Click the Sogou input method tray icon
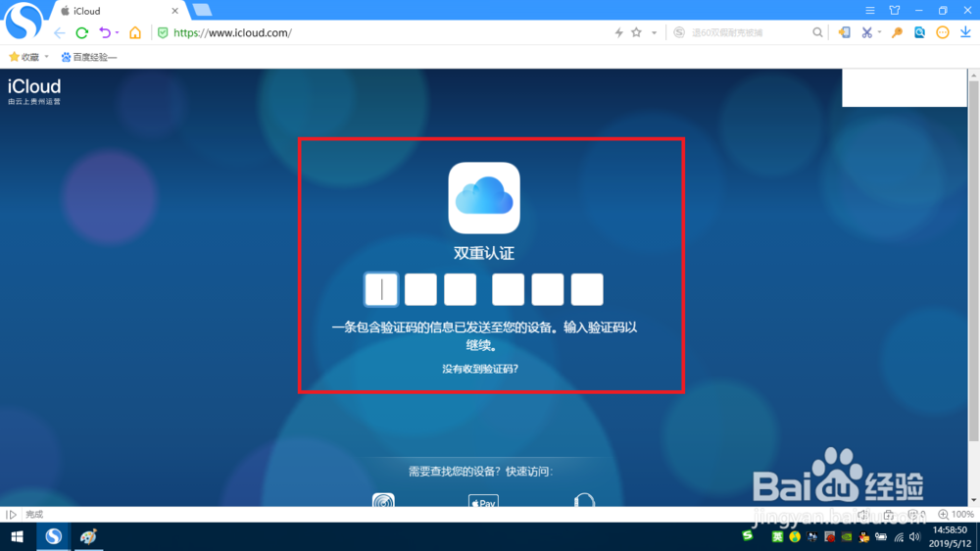 tap(748, 536)
